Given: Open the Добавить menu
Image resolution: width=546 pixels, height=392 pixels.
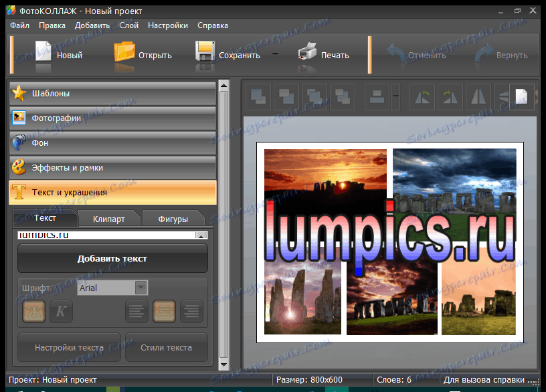Looking at the screenshot, I should (x=92, y=25).
